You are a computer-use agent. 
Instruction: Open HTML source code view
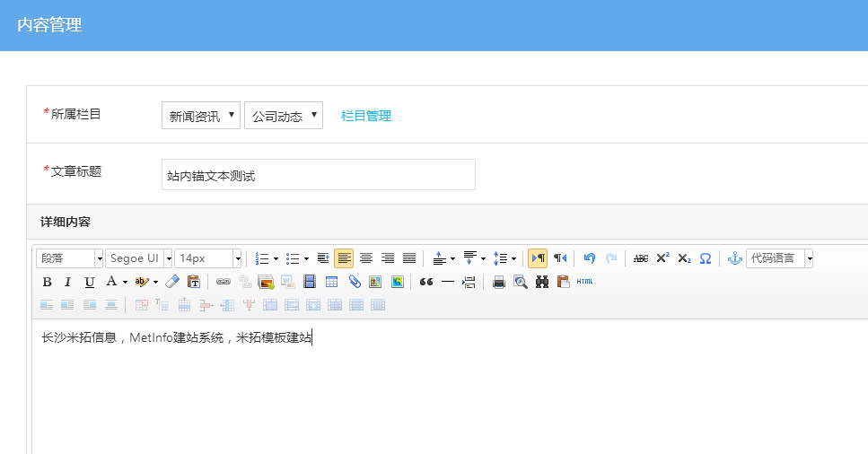click(584, 282)
